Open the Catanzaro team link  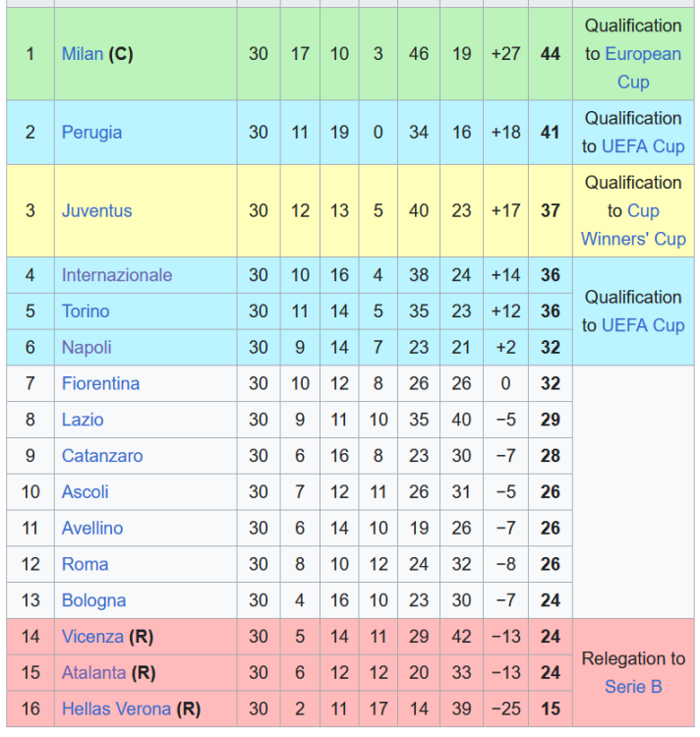pyautogui.click(x=102, y=456)
